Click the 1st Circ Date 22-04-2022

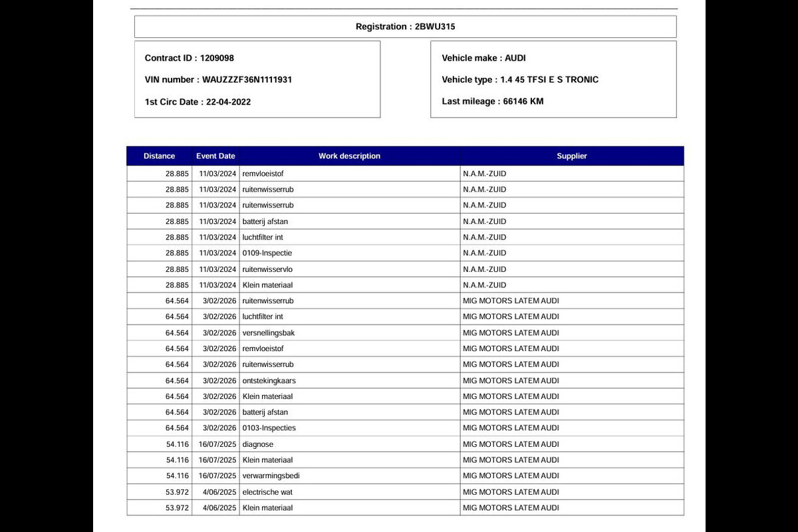click(198, 102)
